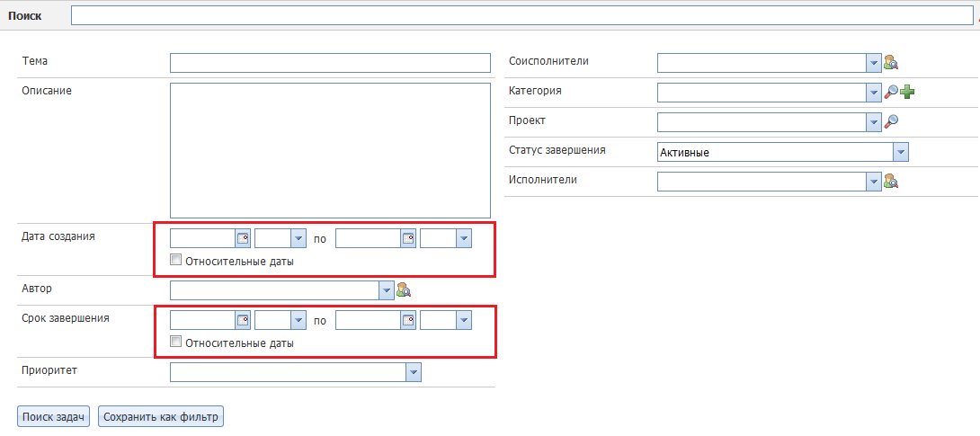Expand the Статус завершения dropdown
The height and width of the screenshot is (436, 980).
(901, 152)
